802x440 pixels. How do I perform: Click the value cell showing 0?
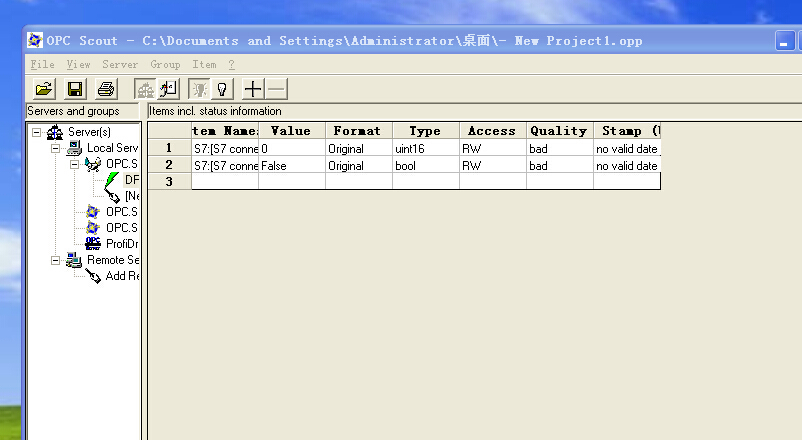292,148
